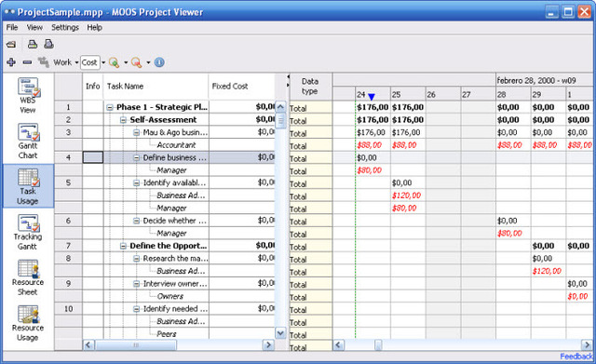
Task: Click the Task Name column header
Action: click(156, 87)
